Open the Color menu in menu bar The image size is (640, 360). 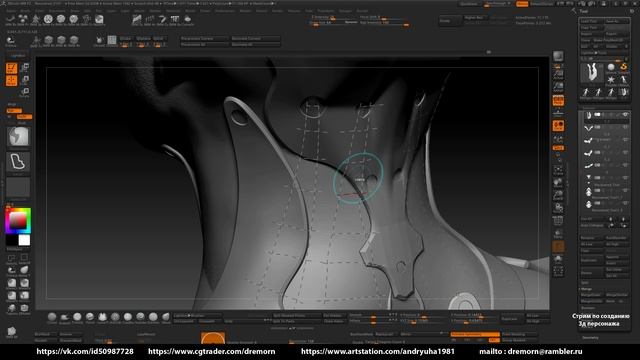click(x=39, y=11)
